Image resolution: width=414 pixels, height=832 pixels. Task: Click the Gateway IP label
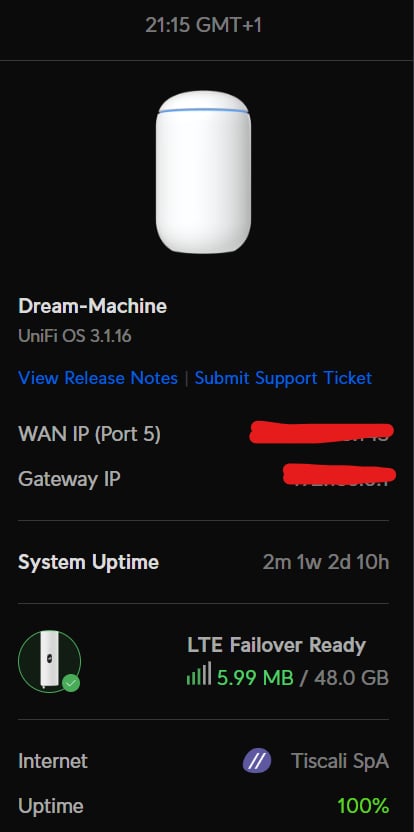pos(69,479)
